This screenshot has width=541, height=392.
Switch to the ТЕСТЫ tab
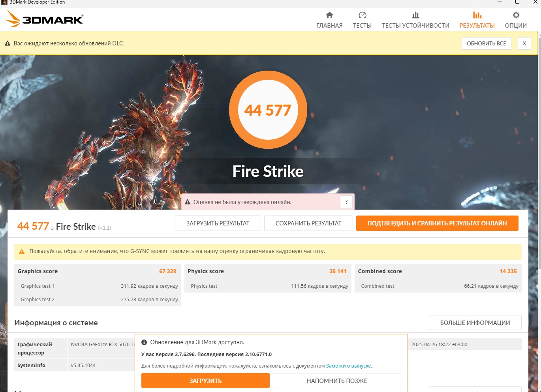tap(362, 25)
